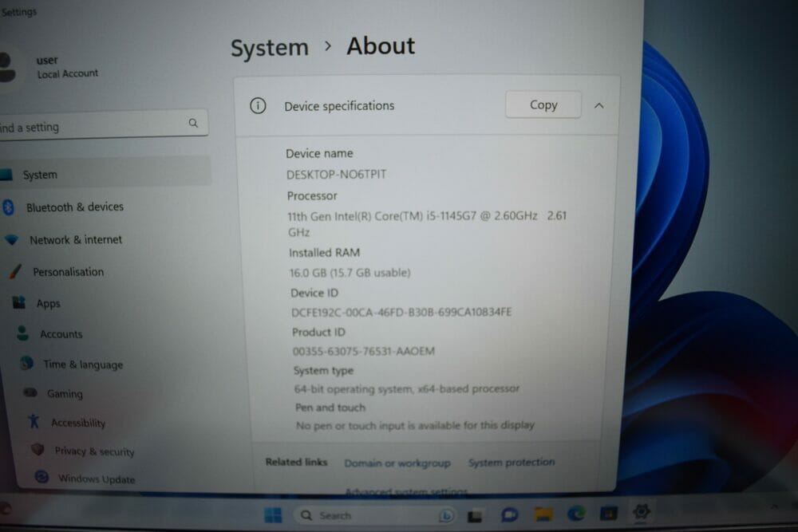798x532 pixels.
Task: Open Time & language settings
Action: coord(83,365)
